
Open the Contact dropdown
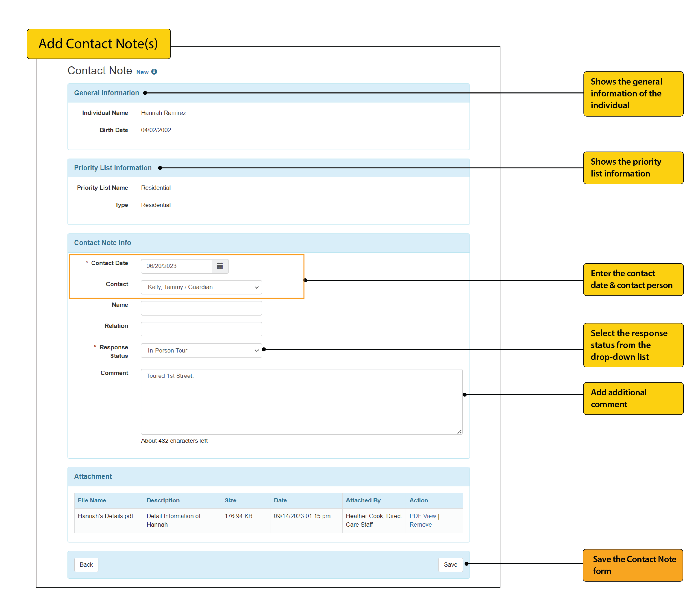pyautogui.click(x=256, y=287)
